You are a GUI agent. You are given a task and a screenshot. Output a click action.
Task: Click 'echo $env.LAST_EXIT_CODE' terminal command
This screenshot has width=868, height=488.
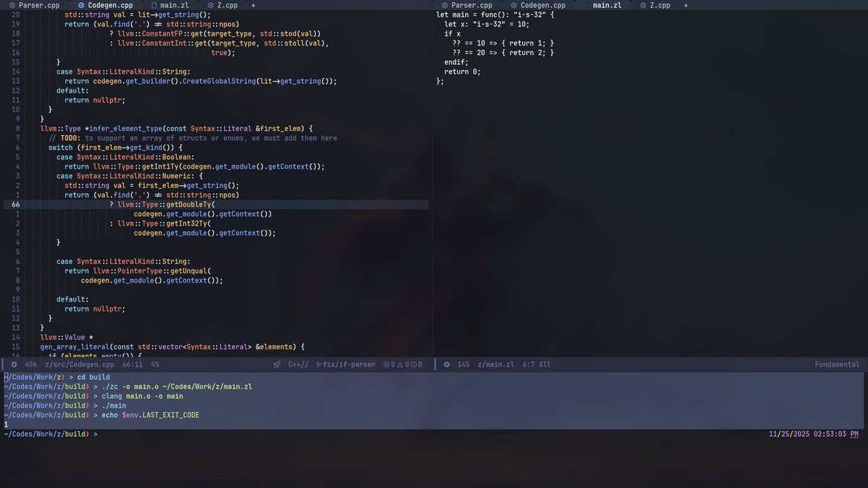[x=150, y=415]
